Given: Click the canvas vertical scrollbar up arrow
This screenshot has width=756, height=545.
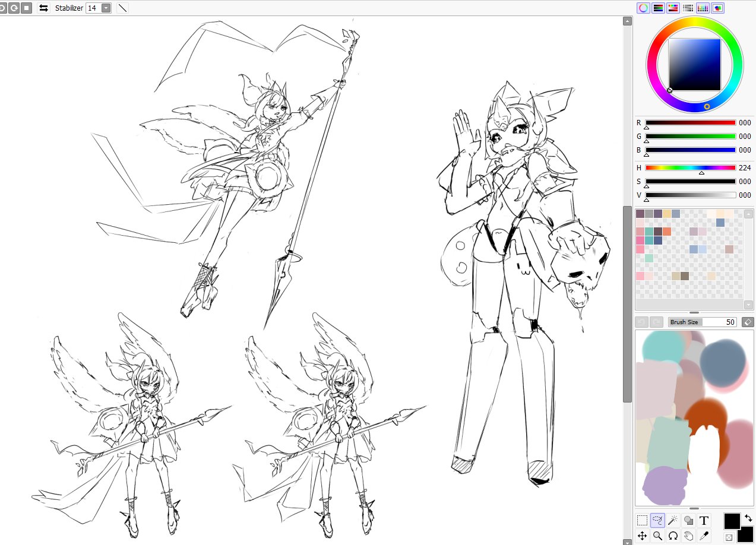Looking at the screenshot, I should pos(627,21).
